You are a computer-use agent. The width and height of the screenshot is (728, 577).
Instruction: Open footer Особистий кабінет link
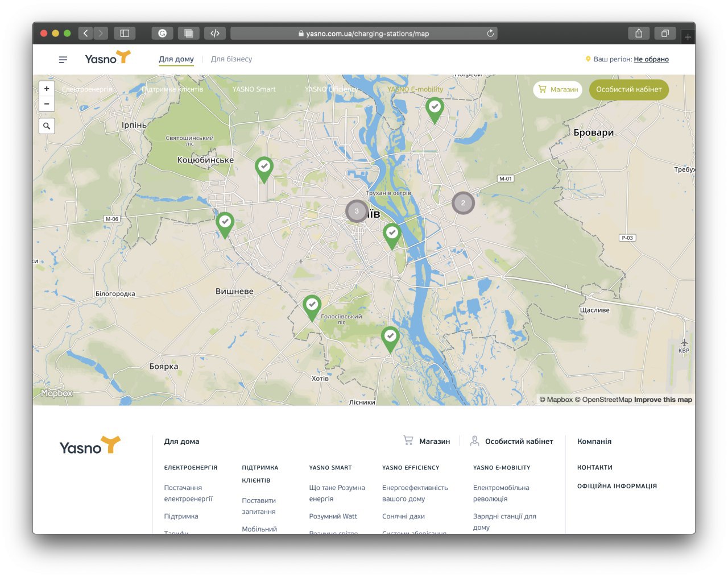[512, 441]
